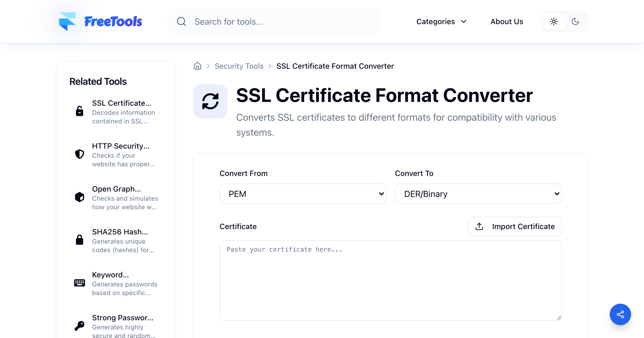Go to Security Tools breadcrumb
Image resolution: width=644 pixels, height=338 pixels.
(x=239, y=66)
